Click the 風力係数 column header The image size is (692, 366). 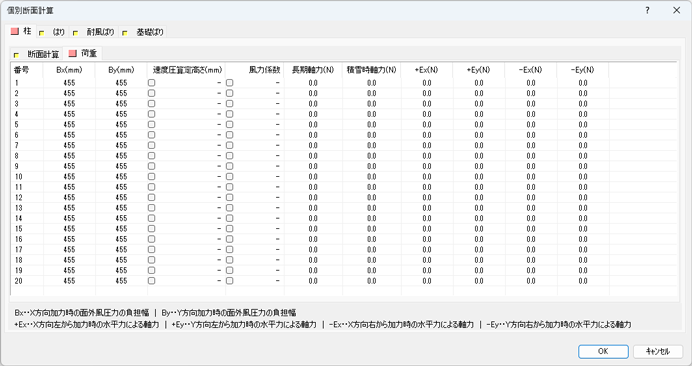[x=255, y=70]
